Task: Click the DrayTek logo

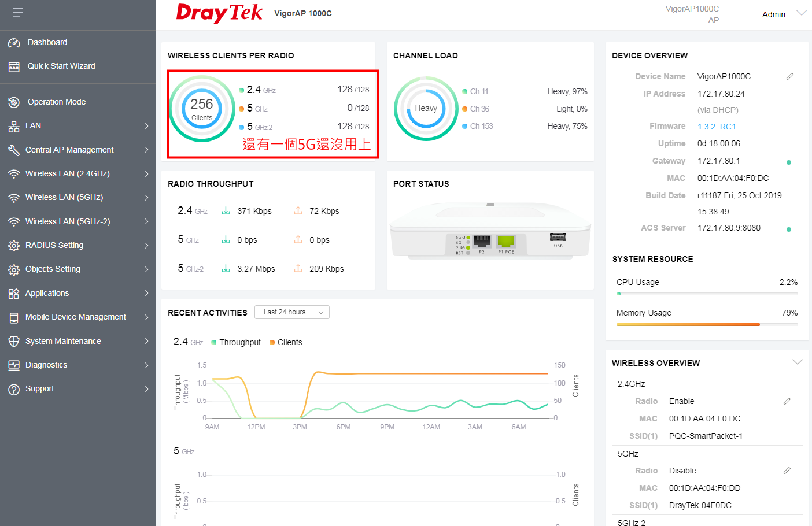Action: pos(219,13)
